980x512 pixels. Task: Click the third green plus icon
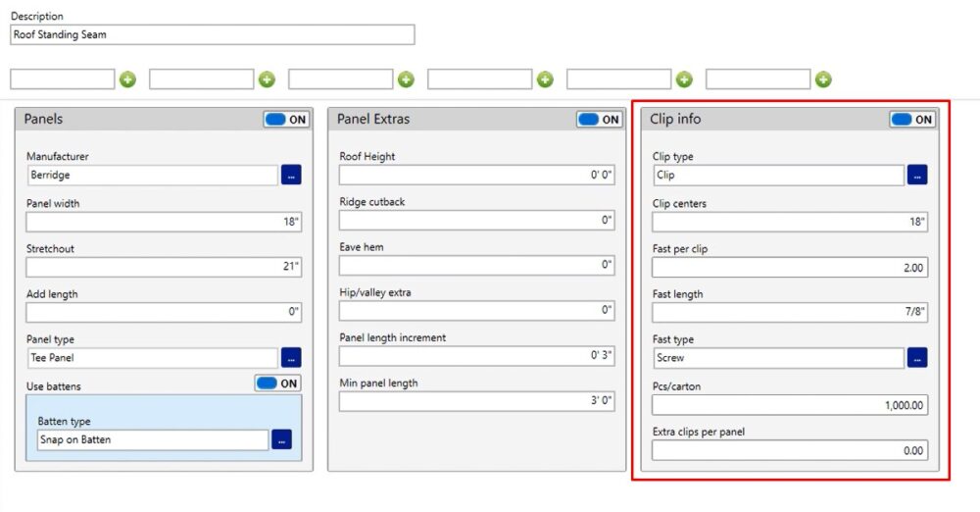[x=407, y=79]
